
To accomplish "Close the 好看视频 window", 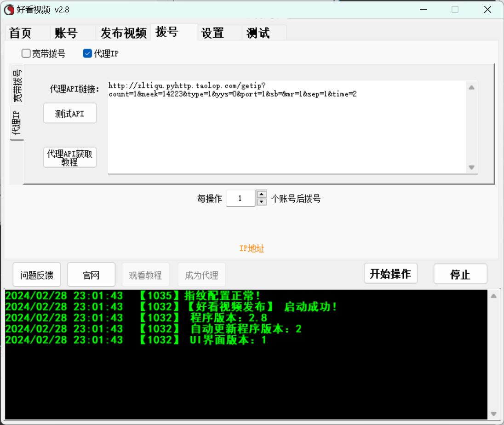I will point(487,10).
